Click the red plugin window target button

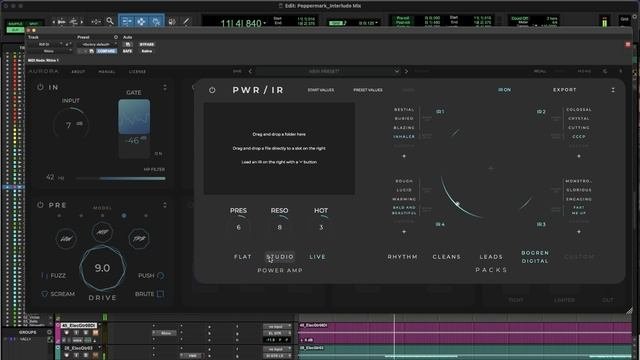628,44
